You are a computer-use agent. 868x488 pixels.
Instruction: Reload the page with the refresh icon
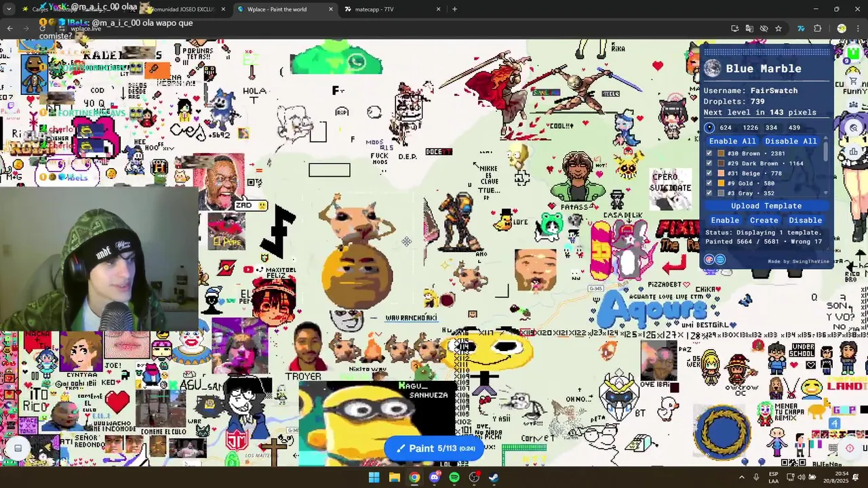pyautogui.click(x=43, y=28)
